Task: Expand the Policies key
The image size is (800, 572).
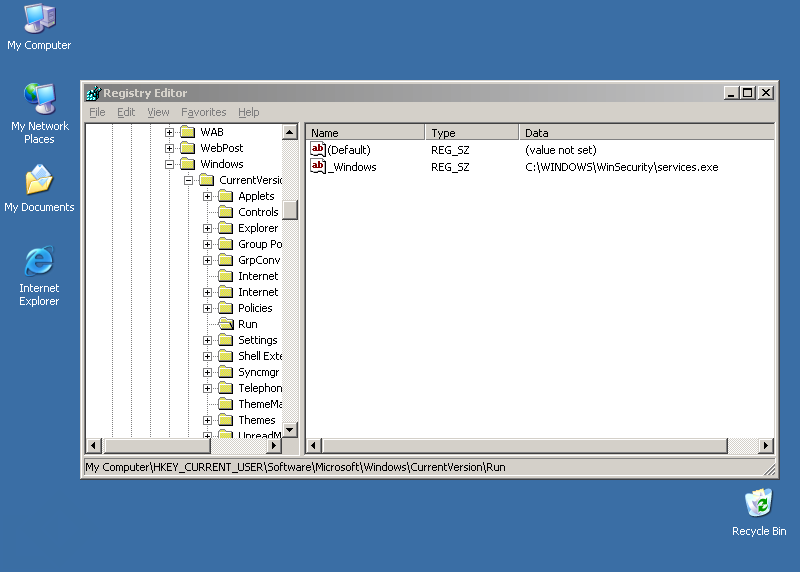Action: click(207, 308)
